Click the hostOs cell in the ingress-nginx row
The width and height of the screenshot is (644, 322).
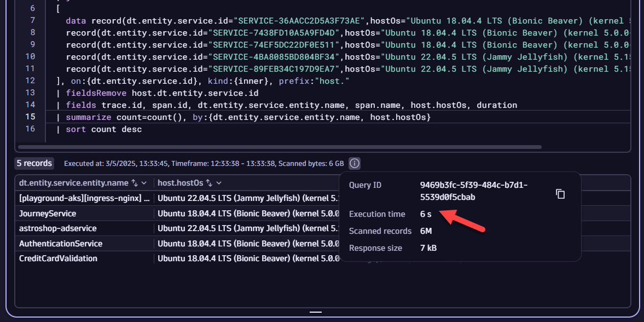248,198
